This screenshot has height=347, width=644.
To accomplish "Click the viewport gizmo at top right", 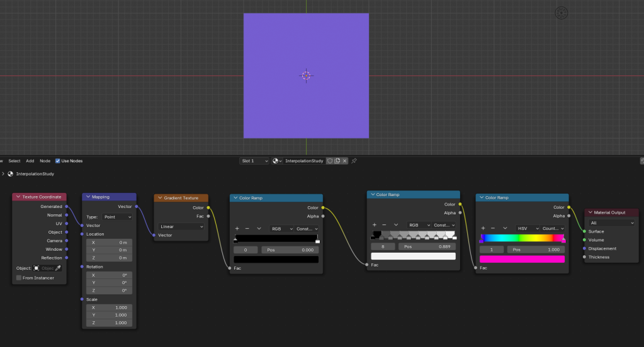I will pos(562,13).
